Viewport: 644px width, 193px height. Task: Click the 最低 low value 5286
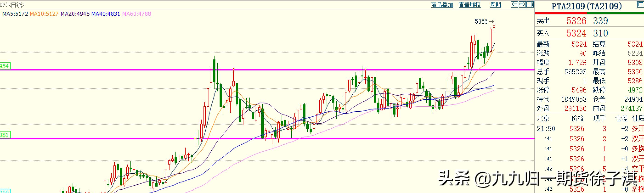(635, 81)
